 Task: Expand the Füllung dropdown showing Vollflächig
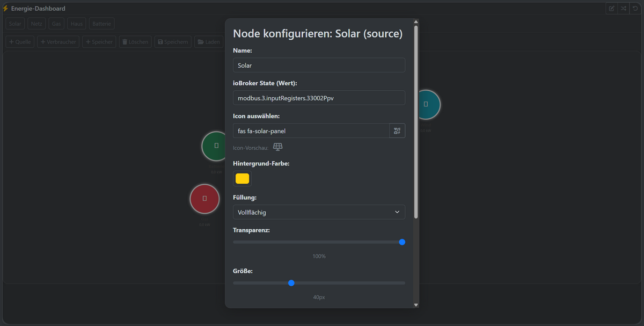319,212
